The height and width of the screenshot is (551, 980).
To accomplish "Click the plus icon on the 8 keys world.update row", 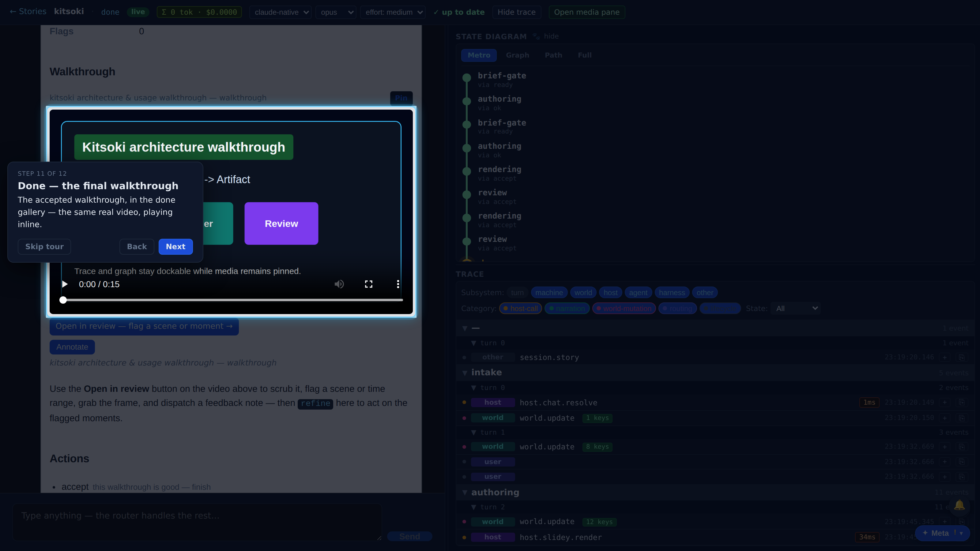I will coord(944,447).
